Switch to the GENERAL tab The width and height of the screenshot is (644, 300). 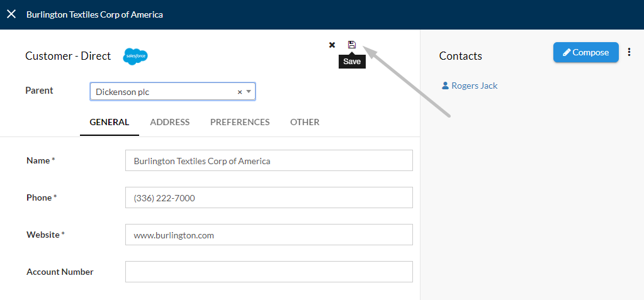tap(110, 122)
